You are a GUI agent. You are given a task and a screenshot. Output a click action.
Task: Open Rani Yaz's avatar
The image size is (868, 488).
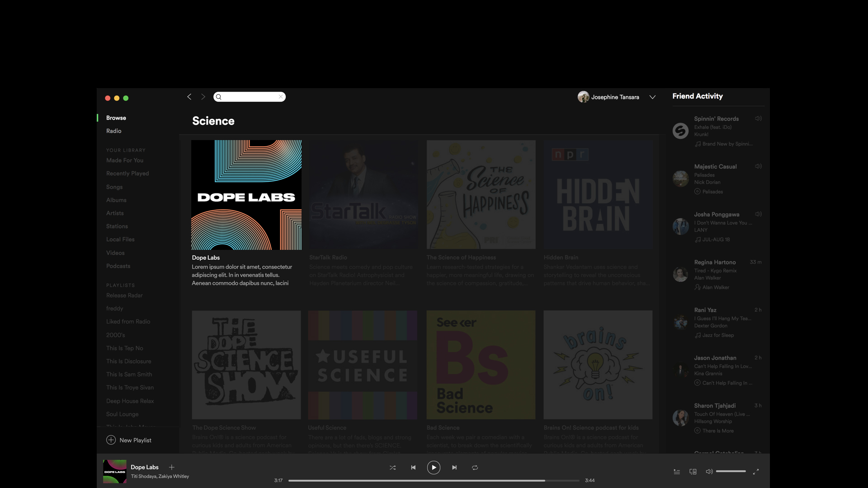pyautogui.click(x=680, y=322)
